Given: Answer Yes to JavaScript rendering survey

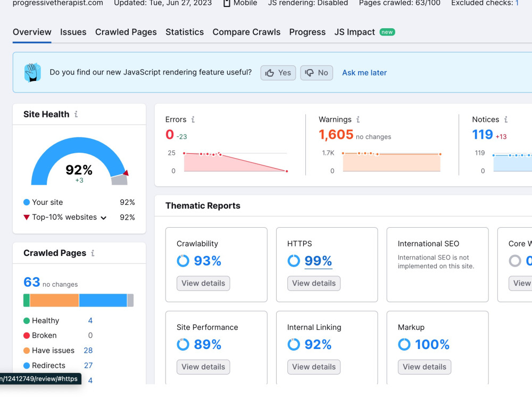Looking at the screenshot, I should click(278, 73).
